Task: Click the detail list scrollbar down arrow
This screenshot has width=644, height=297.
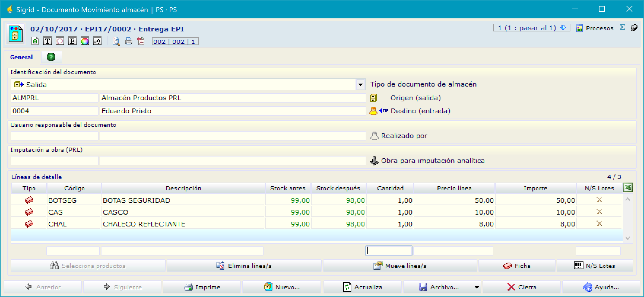Action: (x=628, y=238)
